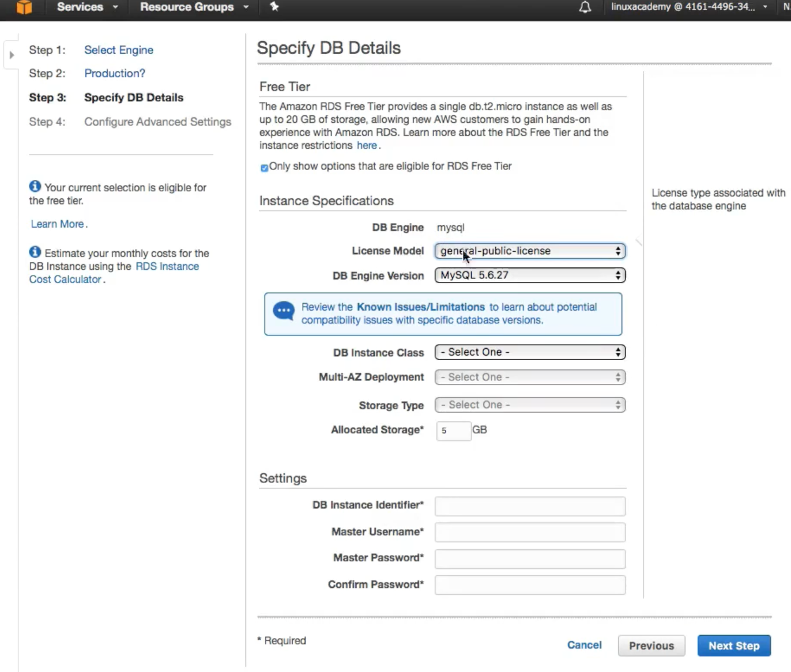Screen dimensions: 791x672
Task: Click the Next Step button
Action: click(733, 645)
